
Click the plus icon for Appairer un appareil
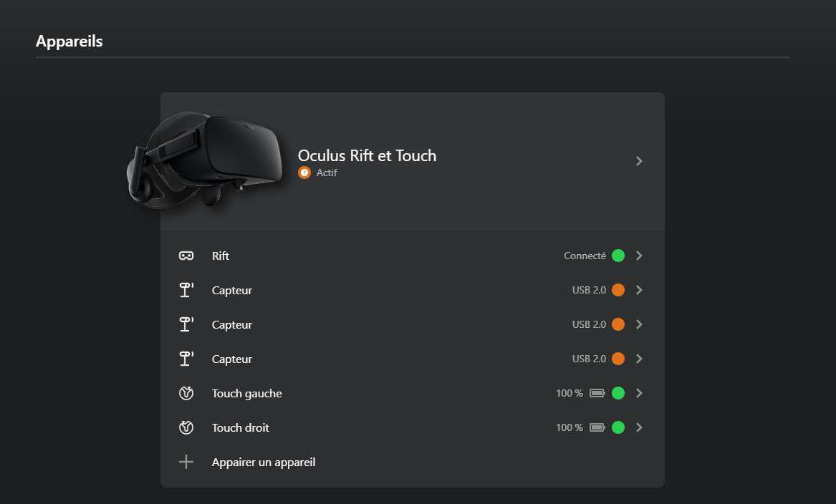coord(186,462)
